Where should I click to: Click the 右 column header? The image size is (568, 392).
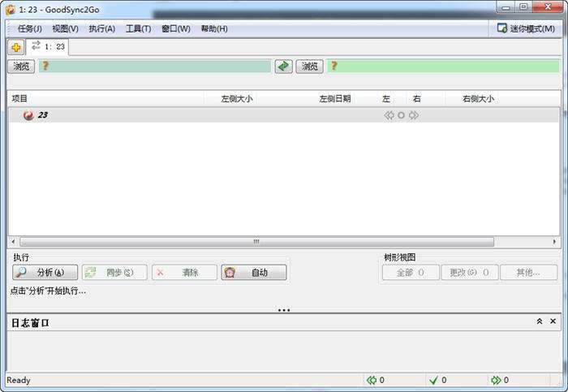point(416,98)
